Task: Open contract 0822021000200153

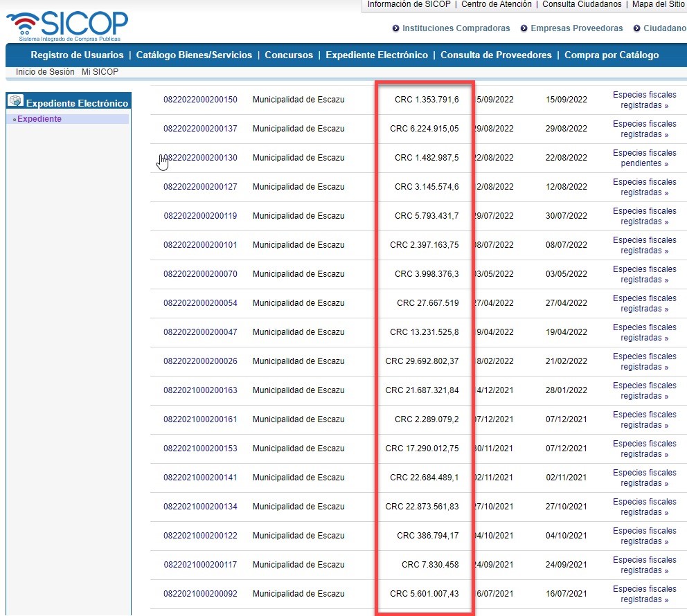Action: [200, 449]
